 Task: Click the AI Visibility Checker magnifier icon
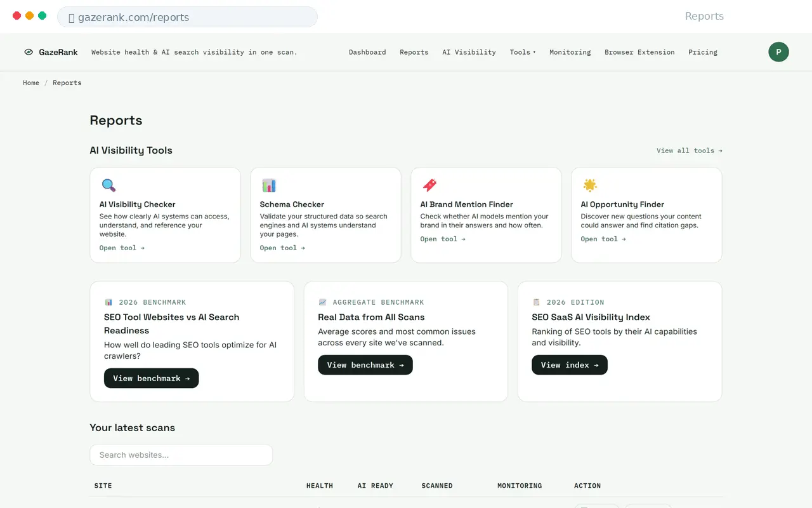[x=109, y=185]
